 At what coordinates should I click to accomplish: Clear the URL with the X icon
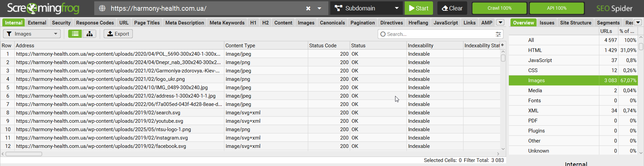[x=308, y=8]
